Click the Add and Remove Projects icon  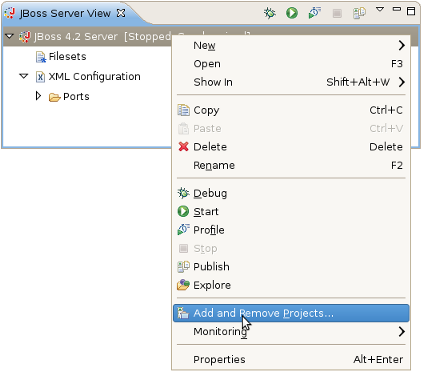coord(183,313)
